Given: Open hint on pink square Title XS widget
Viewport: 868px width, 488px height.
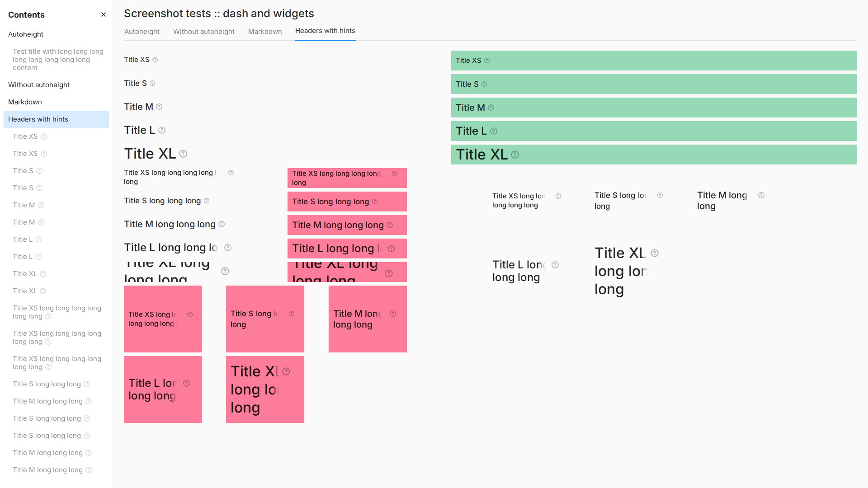Looking at the screenshot, I should 190,314.
